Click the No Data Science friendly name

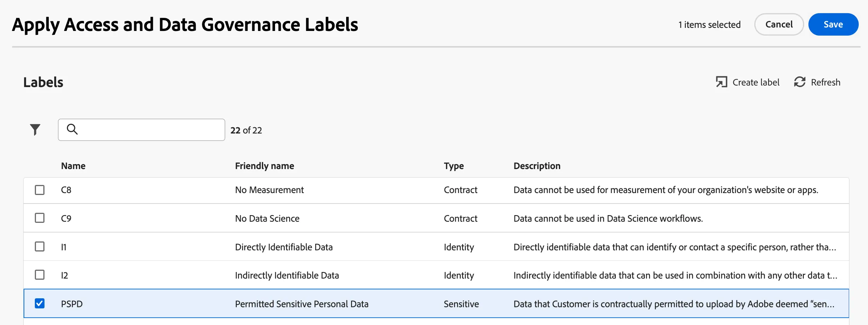[x=267, y=219]
